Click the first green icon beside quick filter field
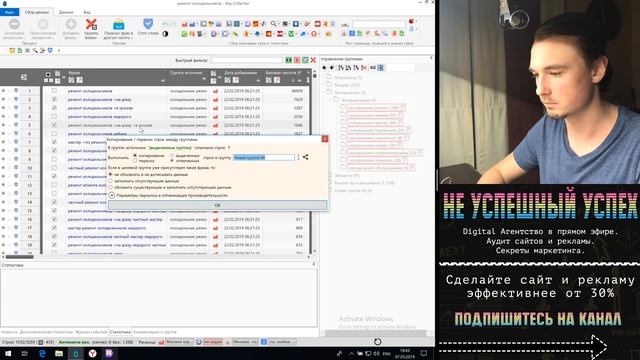Screen dimensions: 640x360 click(289, 60)
